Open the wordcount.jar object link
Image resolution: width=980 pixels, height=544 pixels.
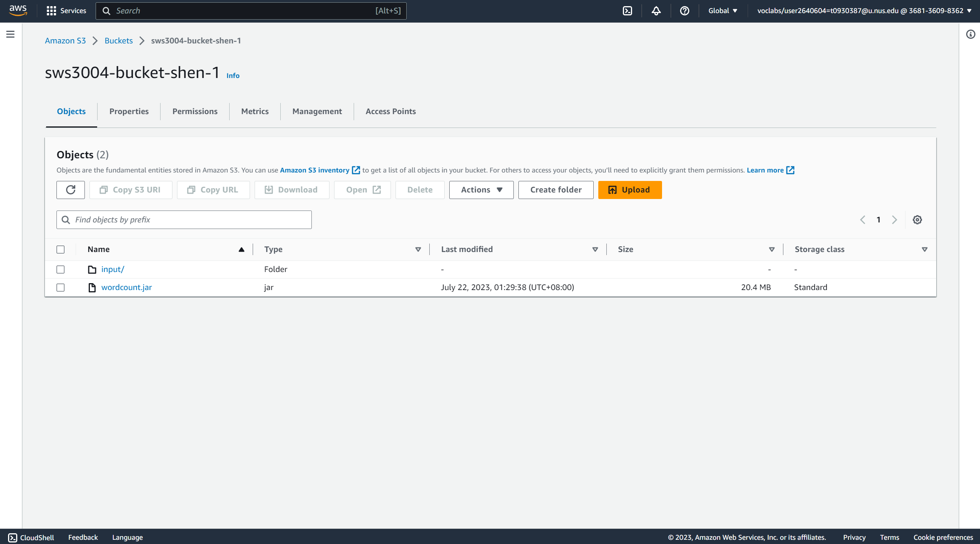click(127, 287)
